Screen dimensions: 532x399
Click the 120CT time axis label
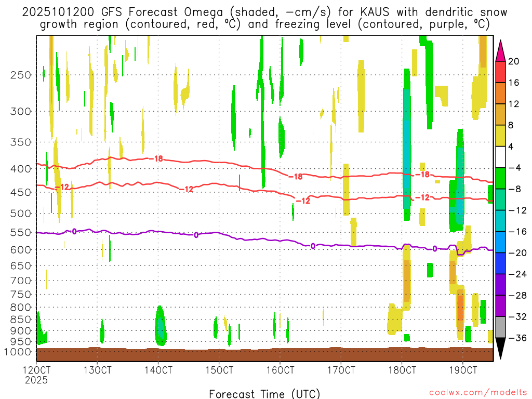[36, 370]
